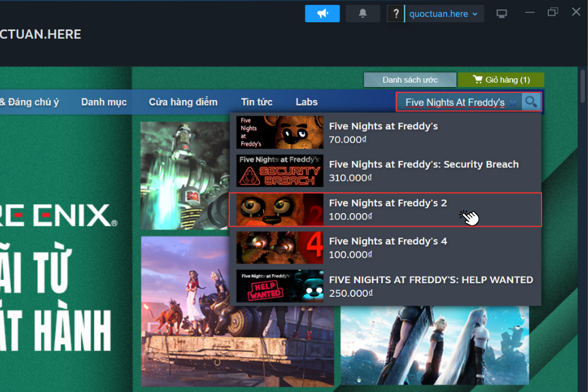The height and width of the screenshot is (392, 588).
Task: Expand the quoctuan.here account dropdown
Action: (445, 14)
